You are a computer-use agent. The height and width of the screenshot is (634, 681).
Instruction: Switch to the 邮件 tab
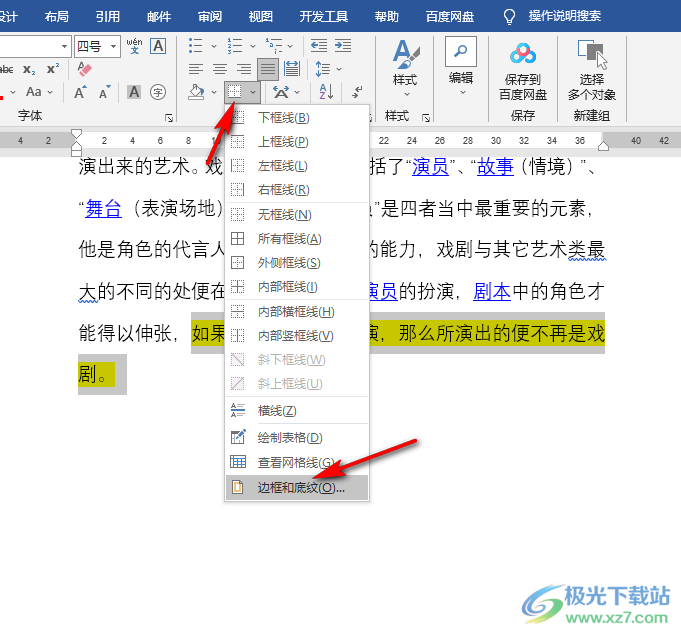(x=159, y=17)
